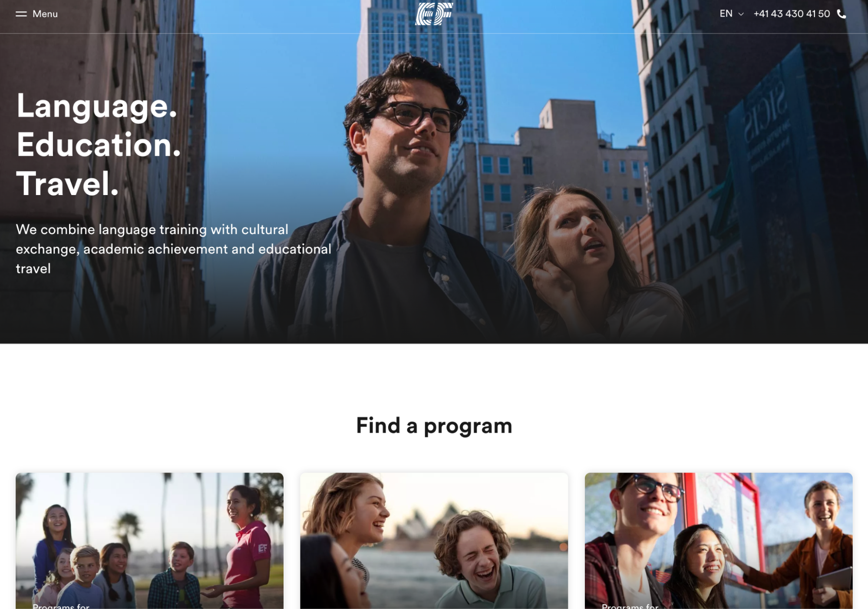Click the "Programs for" label on the third card
The height and width of the screenshot is (609, 868).
click(x=630, y=606)
